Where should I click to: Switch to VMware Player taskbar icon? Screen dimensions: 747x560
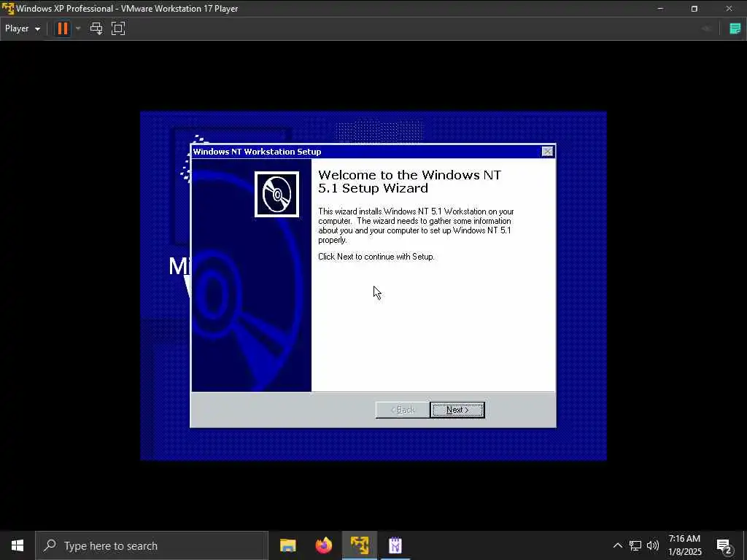click(360, 545)
